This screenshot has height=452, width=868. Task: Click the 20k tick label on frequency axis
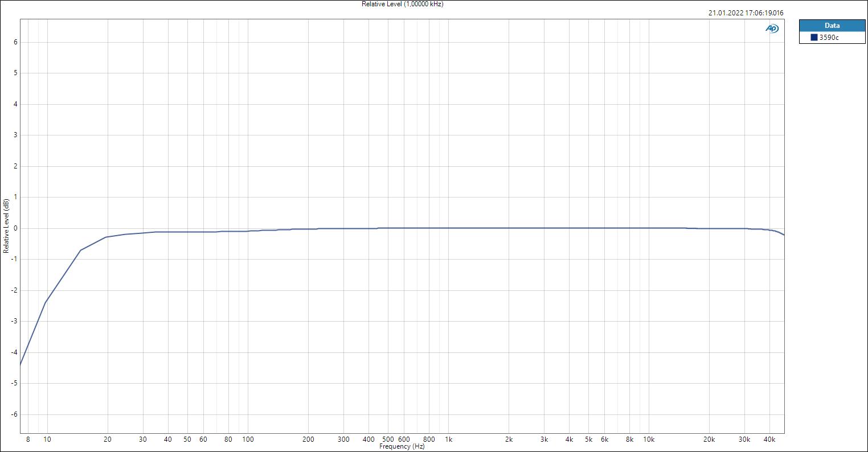tap(709, 439)
